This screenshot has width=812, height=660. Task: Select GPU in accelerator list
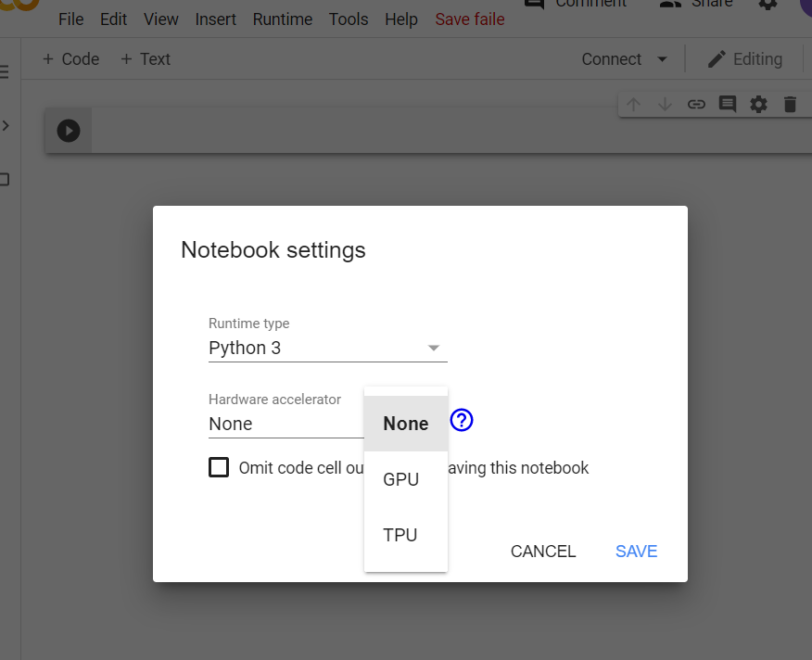point(406,479)
